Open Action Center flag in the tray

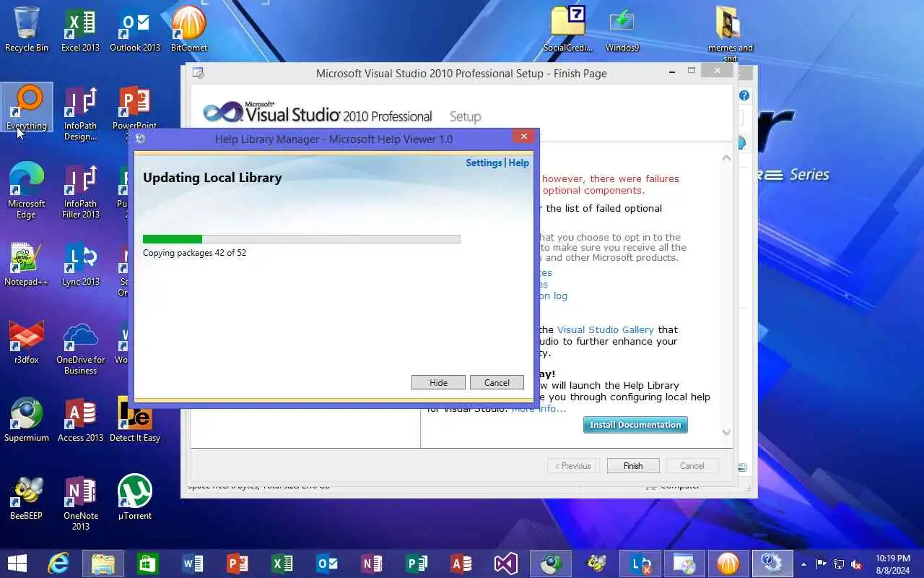[x=821, y=564]
